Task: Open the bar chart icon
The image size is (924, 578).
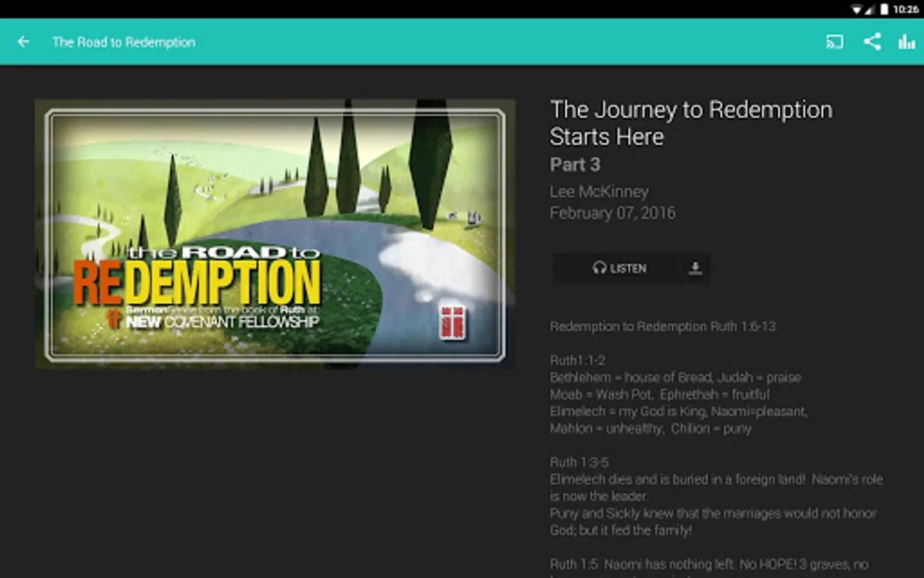Action: pyautogui.click(x=906, y=42)
